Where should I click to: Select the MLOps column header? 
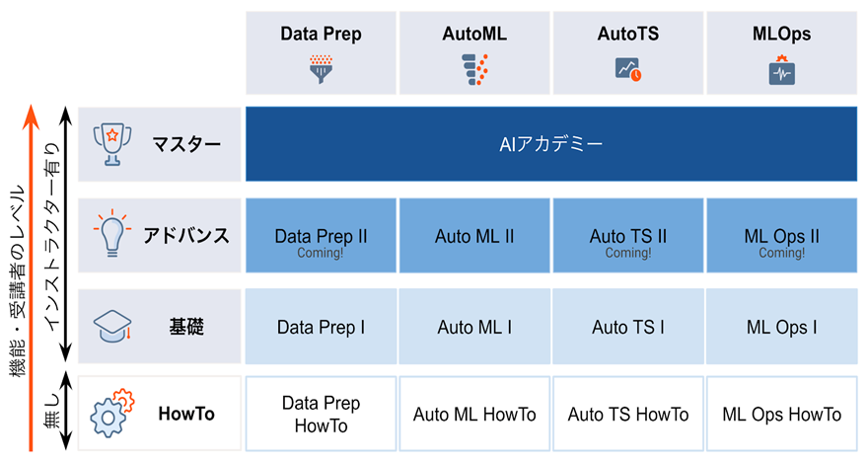[781, 52]
